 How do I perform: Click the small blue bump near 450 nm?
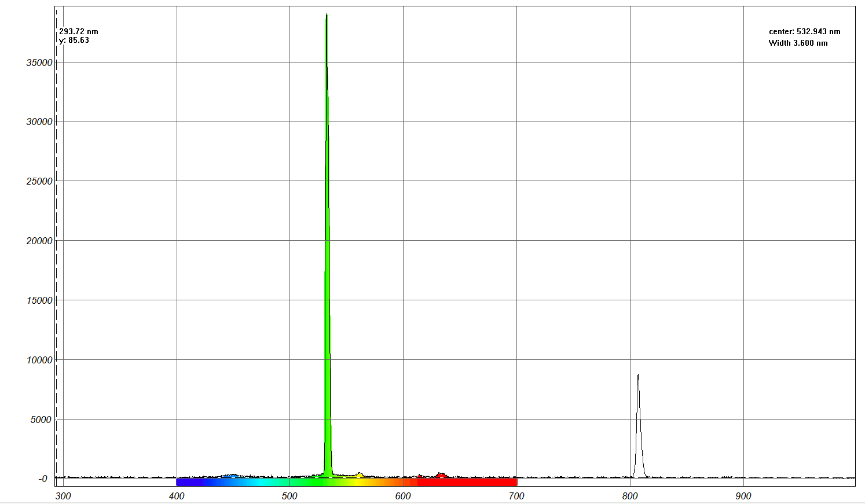[232, 476]
